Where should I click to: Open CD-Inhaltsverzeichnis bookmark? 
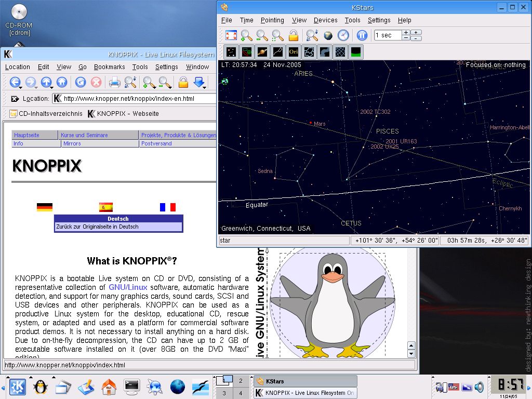[x=46, y=114]
